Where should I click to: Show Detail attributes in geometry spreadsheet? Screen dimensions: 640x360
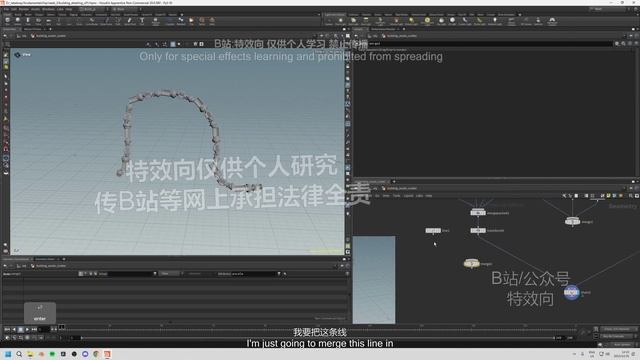pyautogui.click(x=96, y=274)
